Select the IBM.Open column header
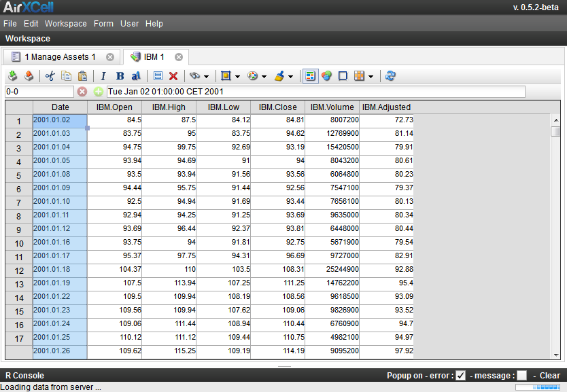The width and height of the screenshot is (567, 392). click(114, 107)
